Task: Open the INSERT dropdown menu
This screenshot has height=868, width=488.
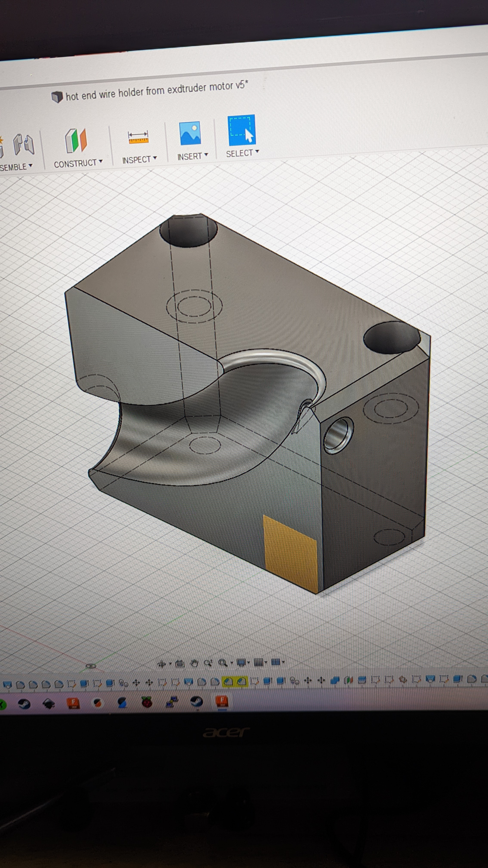Action: click(193, 156)
